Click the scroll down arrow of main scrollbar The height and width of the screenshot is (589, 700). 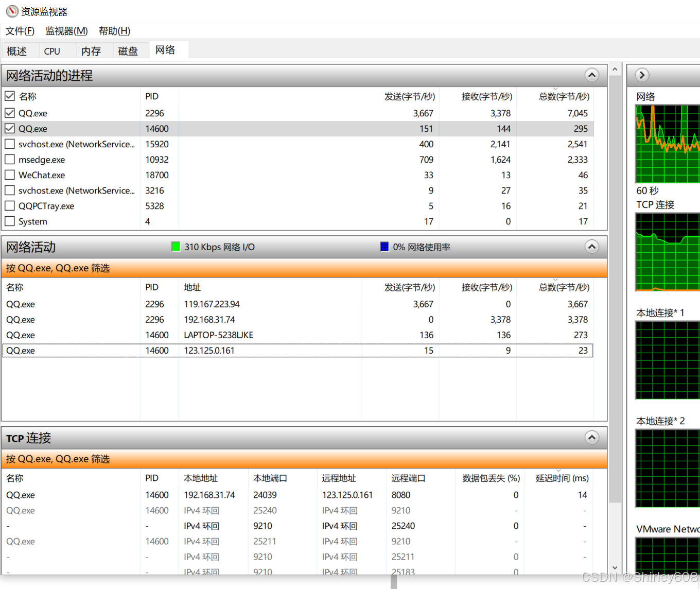[x=615, y=567]
